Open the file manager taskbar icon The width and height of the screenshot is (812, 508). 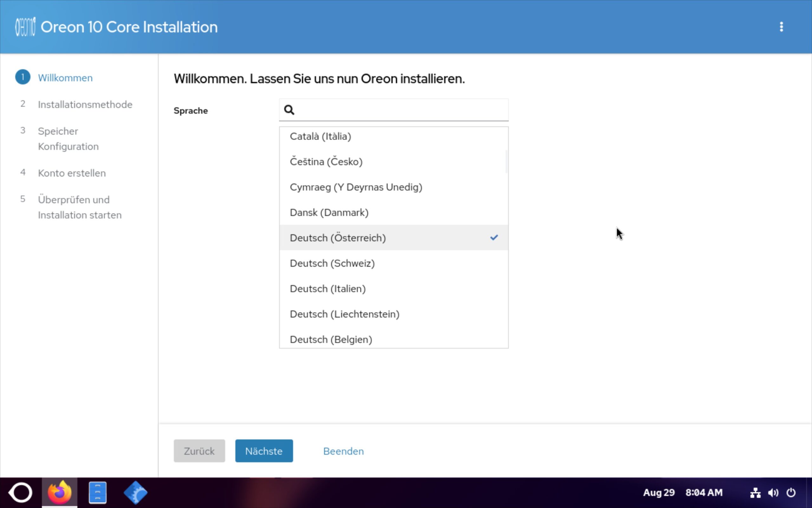(98, 492)
